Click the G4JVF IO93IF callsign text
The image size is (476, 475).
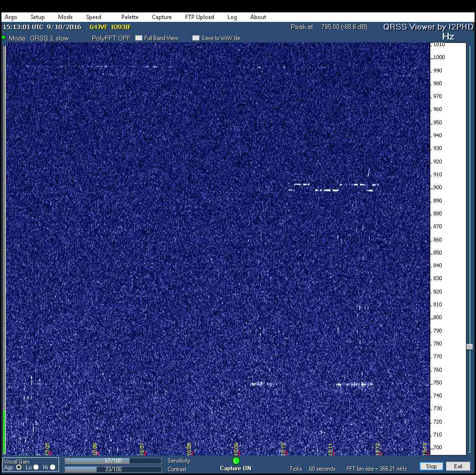coord(110,27)
